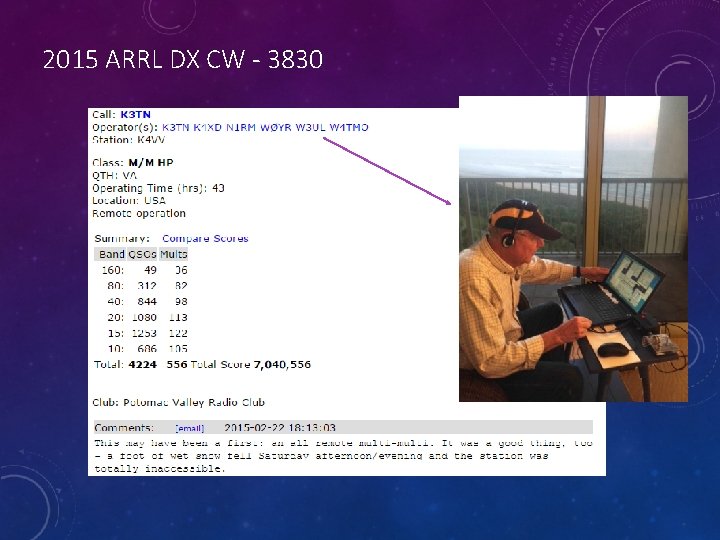Viewport: 720px width, 540px height.
Task: Click 'Club: Potomac Valley Radio Club' text
Action: tap(179, 403)
